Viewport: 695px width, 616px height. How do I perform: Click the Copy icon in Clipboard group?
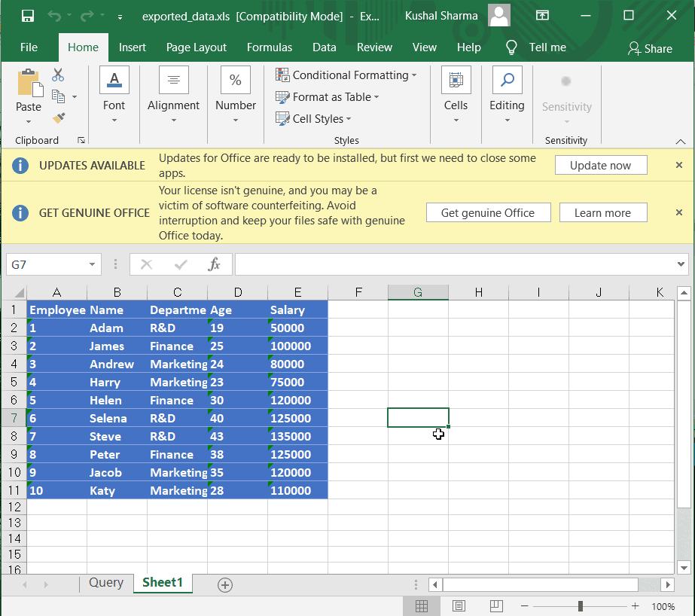click(58, 96)
